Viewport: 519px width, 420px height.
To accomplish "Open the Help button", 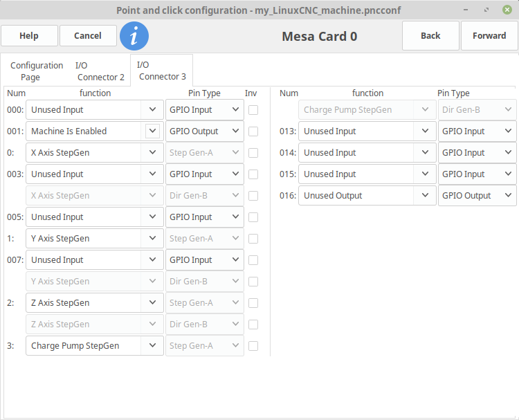I will (x=29, y=36).
